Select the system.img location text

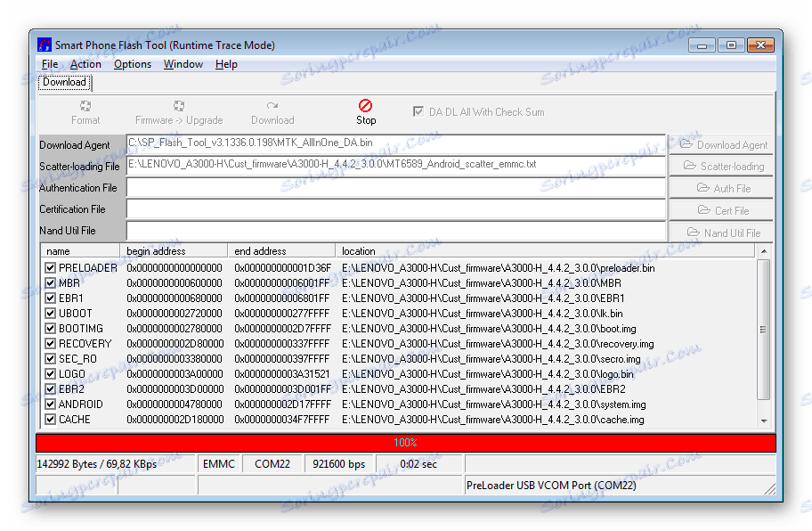click(x=493, y=404)
